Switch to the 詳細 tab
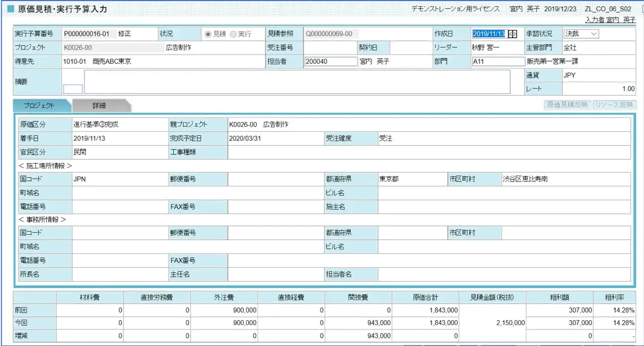Viewport: 644px width, 346px height. (99, 106)
